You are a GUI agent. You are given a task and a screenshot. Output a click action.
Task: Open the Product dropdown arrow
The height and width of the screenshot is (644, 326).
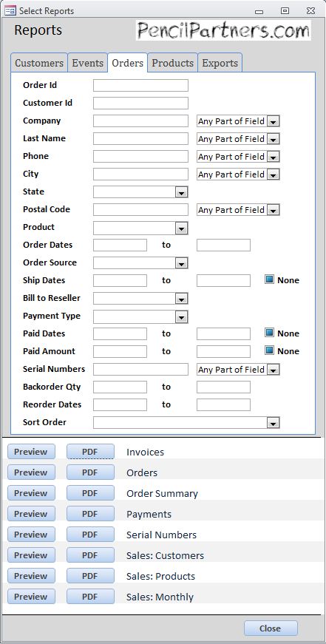tap(181, 228)
